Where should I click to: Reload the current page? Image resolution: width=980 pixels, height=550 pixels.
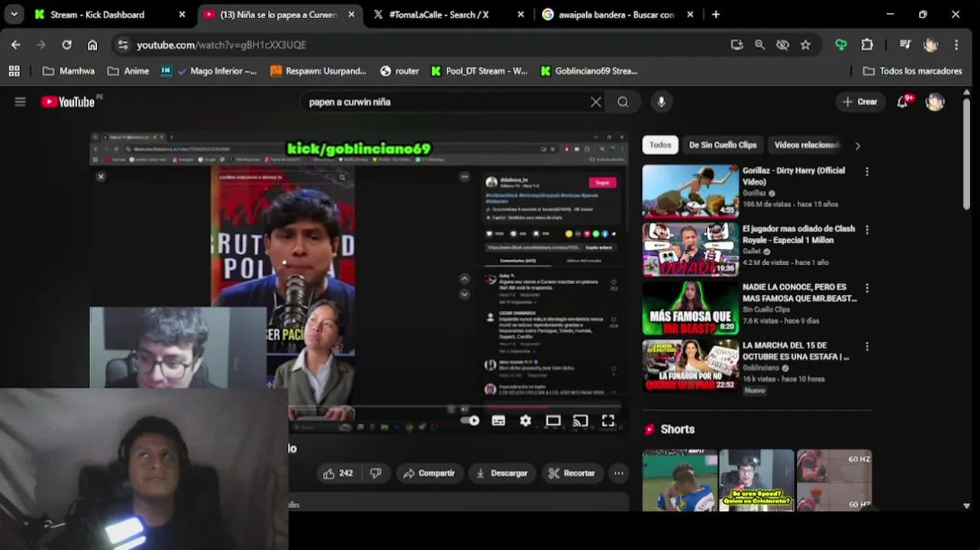[66, 45]
